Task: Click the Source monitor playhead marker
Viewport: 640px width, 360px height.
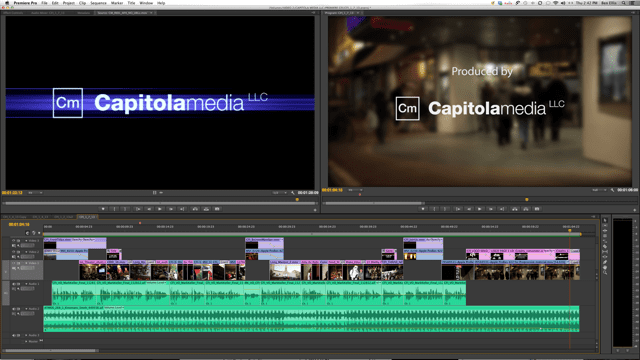Action: [x=297, y=200]
